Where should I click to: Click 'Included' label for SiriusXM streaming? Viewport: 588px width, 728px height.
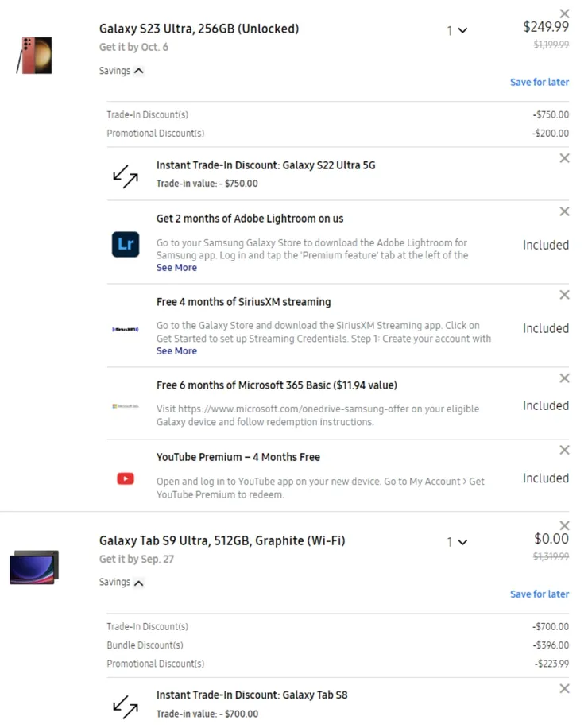pyautogui.click(x=546, y=329)
